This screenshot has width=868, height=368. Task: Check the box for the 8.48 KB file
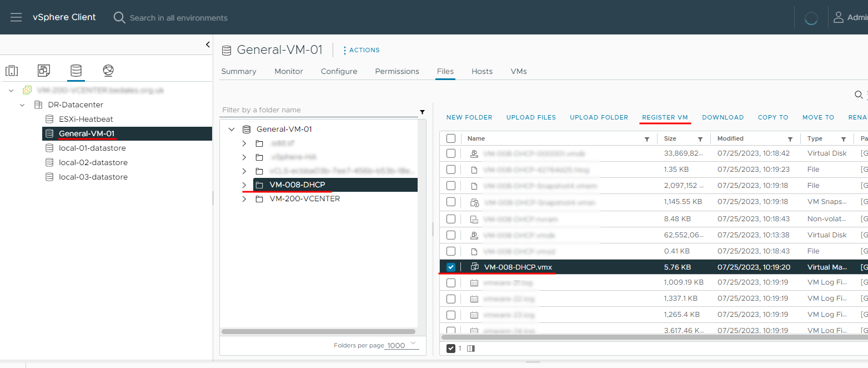pos(451,219)
